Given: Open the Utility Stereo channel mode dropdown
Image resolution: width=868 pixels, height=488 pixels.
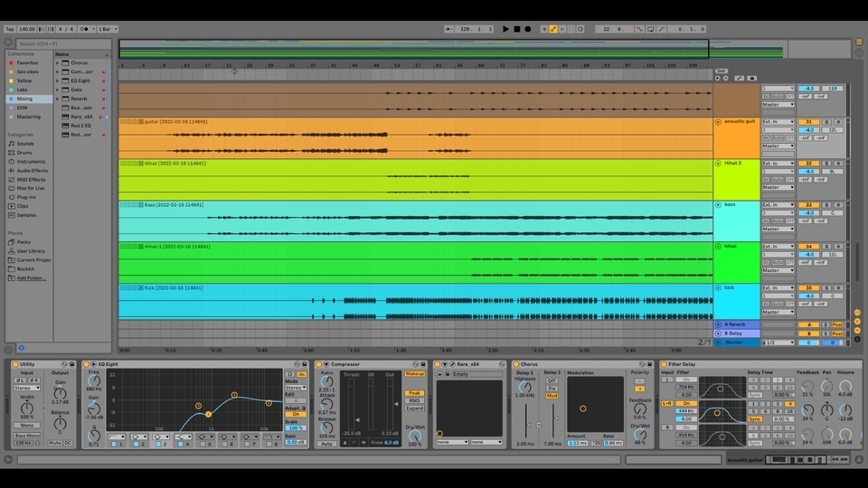Looking at the screenshot, I should (27, 388).
